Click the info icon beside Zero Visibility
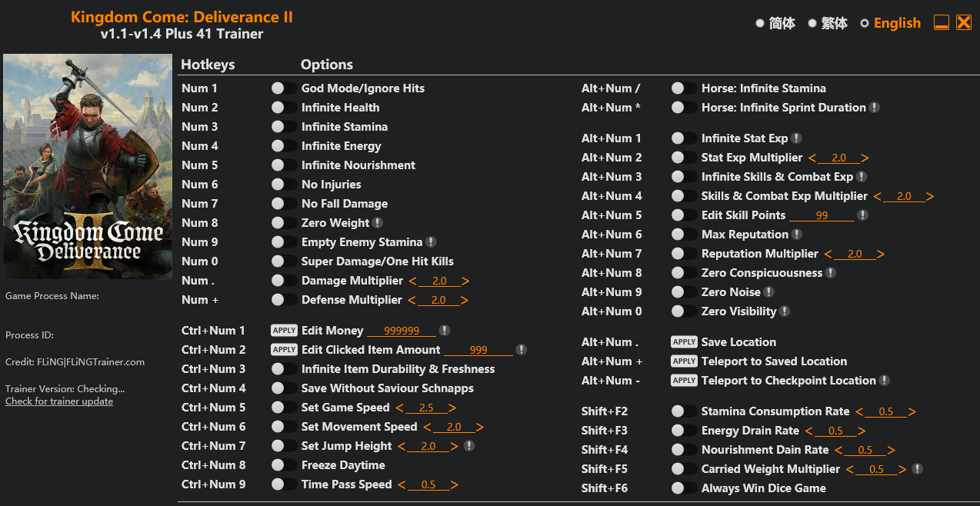980x506 pixels. pyautogui.click(x=785, y=311)
